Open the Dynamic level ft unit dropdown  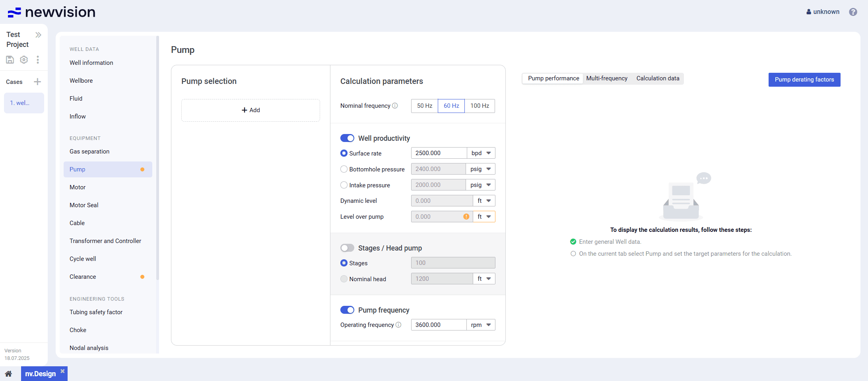click(484, 201)
